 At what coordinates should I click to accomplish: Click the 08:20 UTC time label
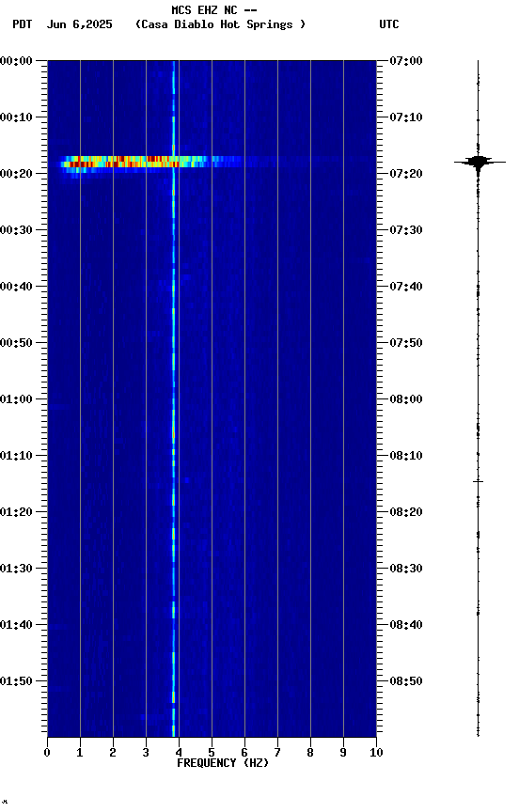(x=406, y=512)
